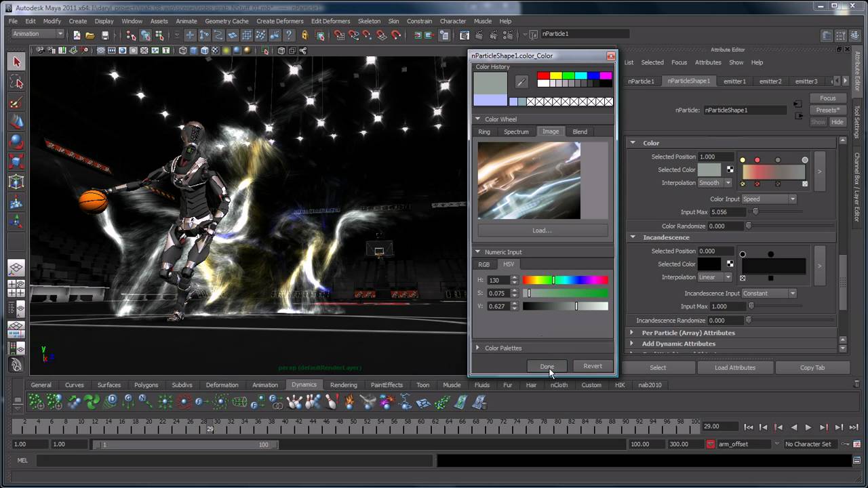Click the Color Input Max field 5.056
Viewport: 868px width, 488px height.
728,212
